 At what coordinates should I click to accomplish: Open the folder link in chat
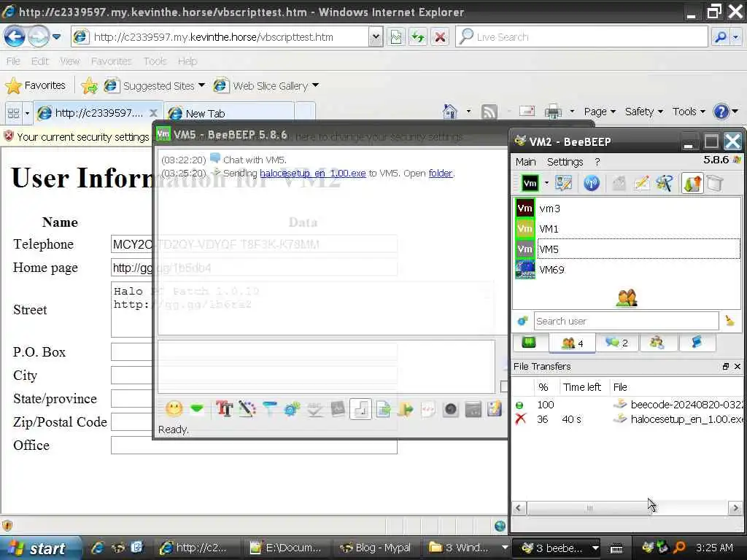[441, 174]
